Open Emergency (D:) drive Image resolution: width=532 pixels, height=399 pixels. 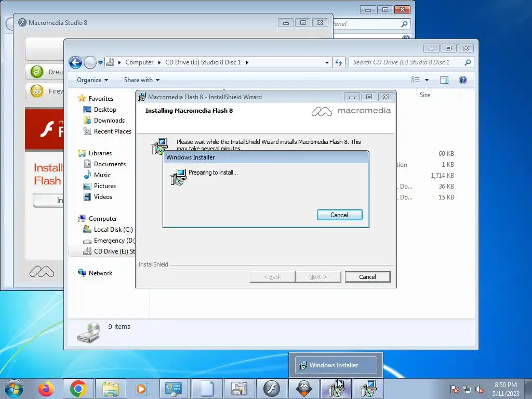(114, 241)
